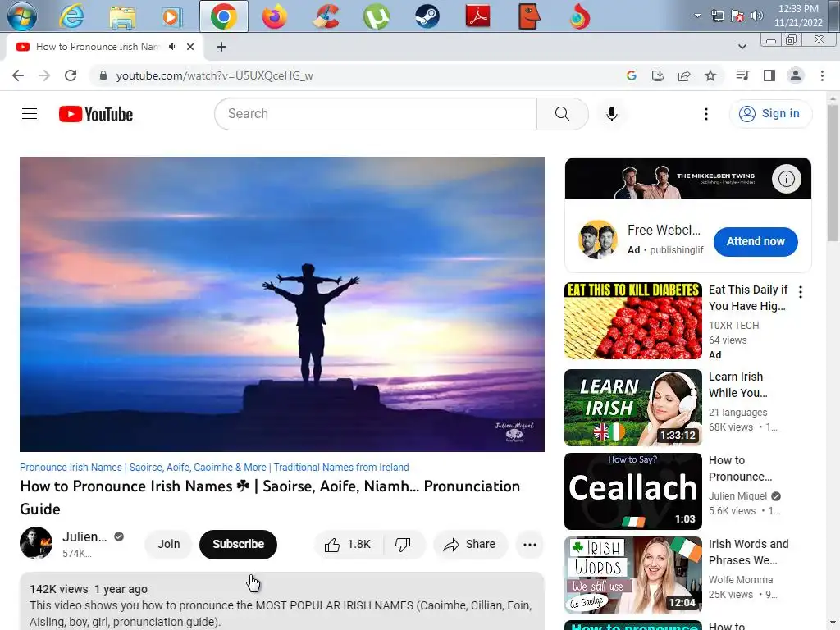Open Irish Words and Phrases We... title
The image size is (840, 630).
click(748, 552)
